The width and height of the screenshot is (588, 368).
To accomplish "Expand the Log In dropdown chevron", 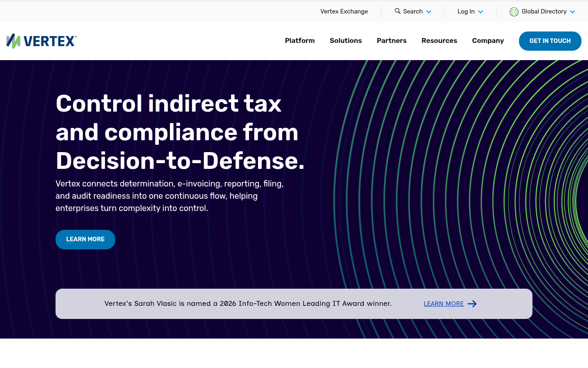I will pos(481,12).
